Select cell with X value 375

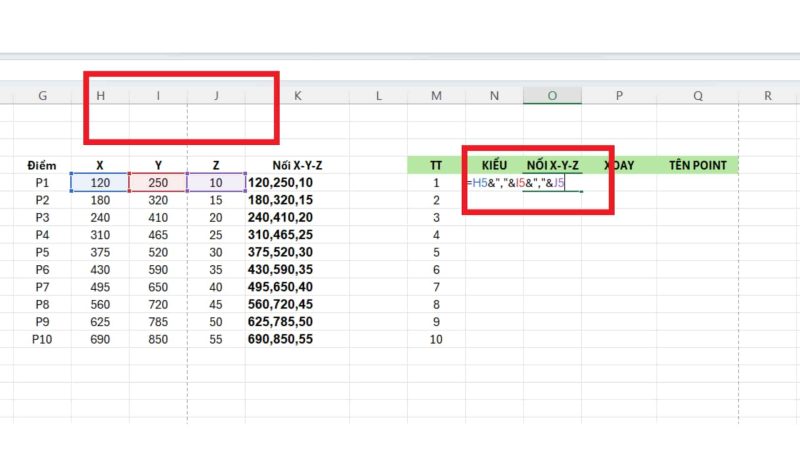click(x=101, y=252)
